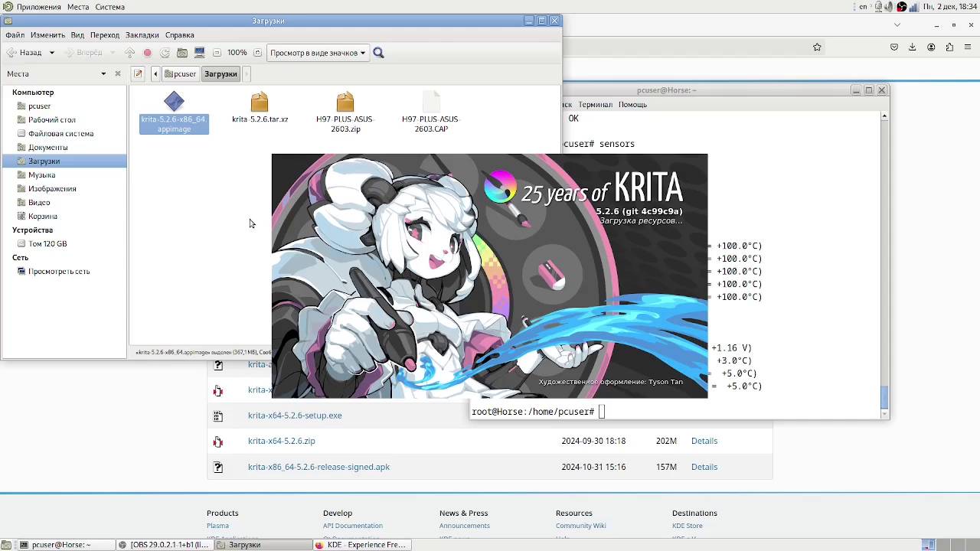The height and width of the screenshot is (551, 980).
Task: Open the Firefox hamburger menu
Action: (969, 47)
